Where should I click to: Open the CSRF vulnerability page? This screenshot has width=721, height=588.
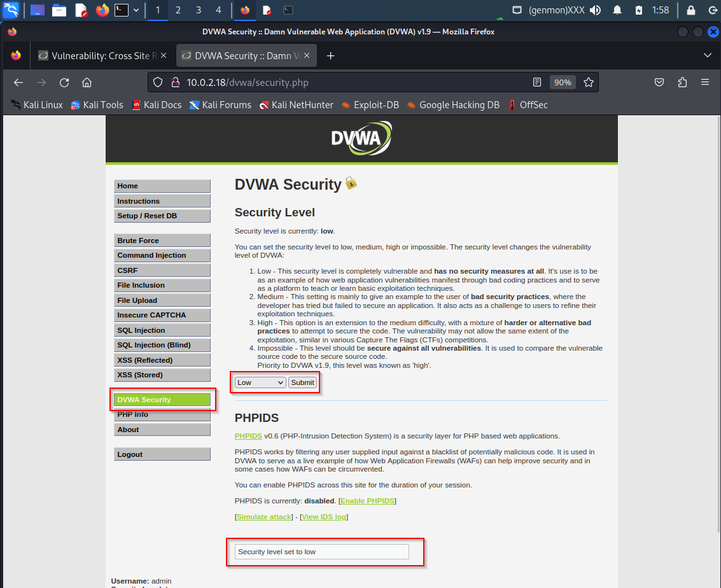pos(162,270)
